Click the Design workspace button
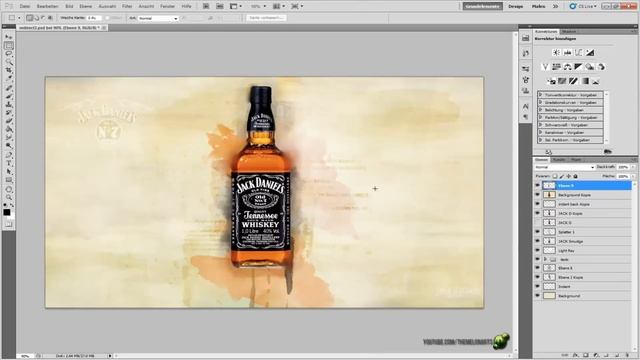 (516, 6)
